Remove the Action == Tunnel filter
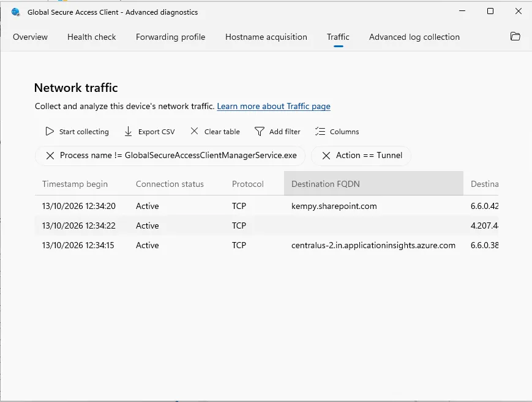The image size is (532, 402). [x=326, y=156]
